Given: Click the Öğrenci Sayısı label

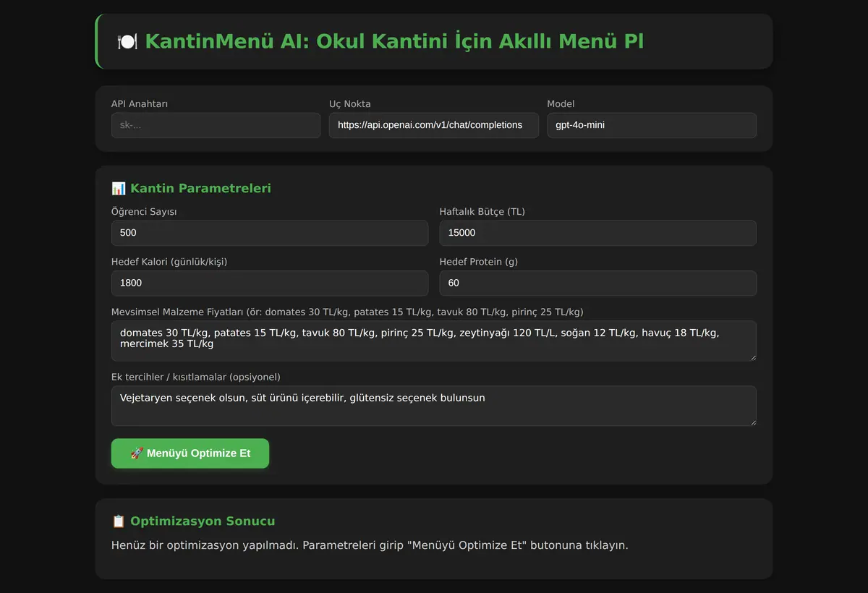Looking at the screenshot, I should [144, 212].
